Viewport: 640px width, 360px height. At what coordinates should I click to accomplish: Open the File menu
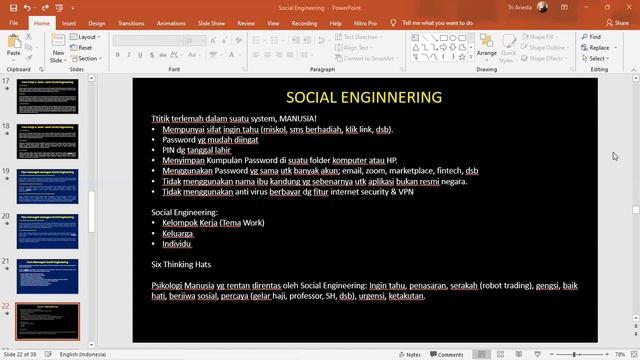click(13, 23)
